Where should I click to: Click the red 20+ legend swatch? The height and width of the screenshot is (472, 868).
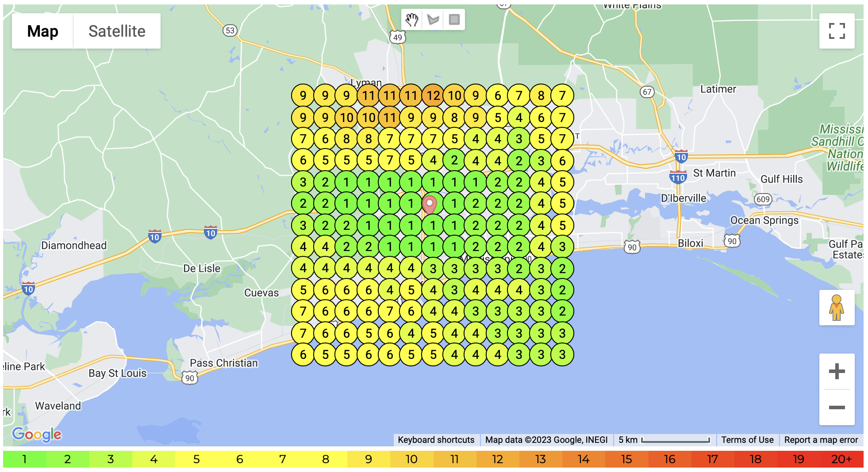pyautogui.click(x=841, y=459)
